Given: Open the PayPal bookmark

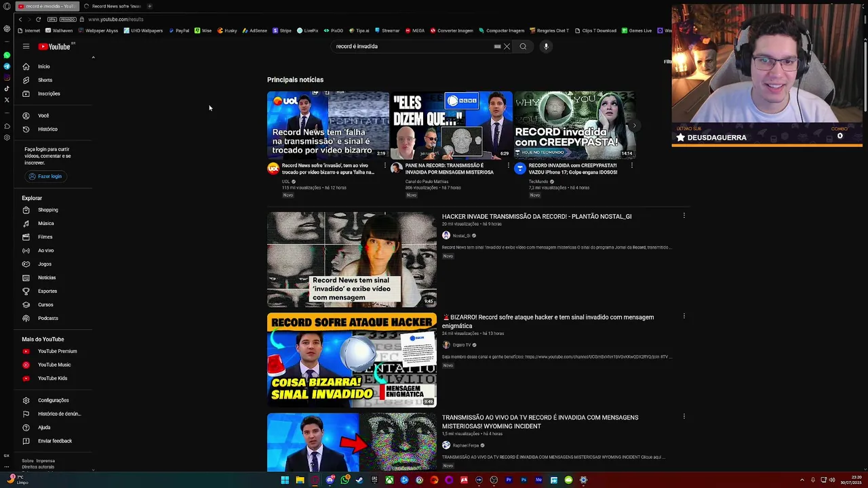Looking at the screenshot, I should pyautogui.click(x=178, y=30).
